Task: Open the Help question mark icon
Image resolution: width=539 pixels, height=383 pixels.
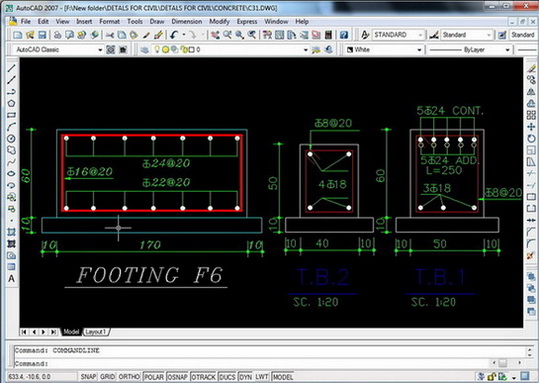Action: pos(344,35)
